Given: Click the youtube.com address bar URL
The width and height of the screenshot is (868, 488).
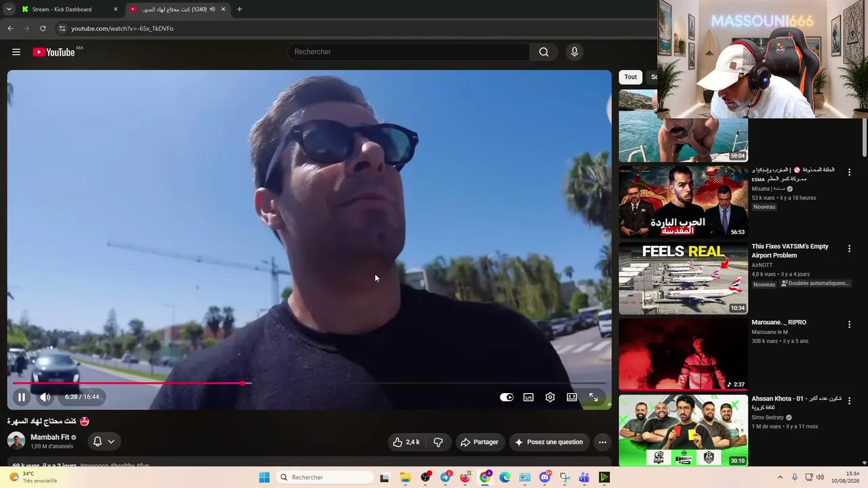Looking at the screenshot, I should 122,28.
